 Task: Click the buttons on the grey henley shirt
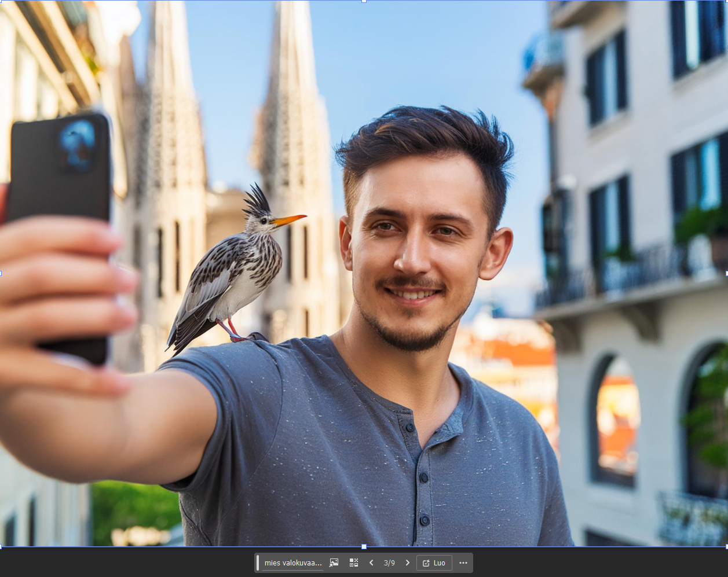(425, 477)
